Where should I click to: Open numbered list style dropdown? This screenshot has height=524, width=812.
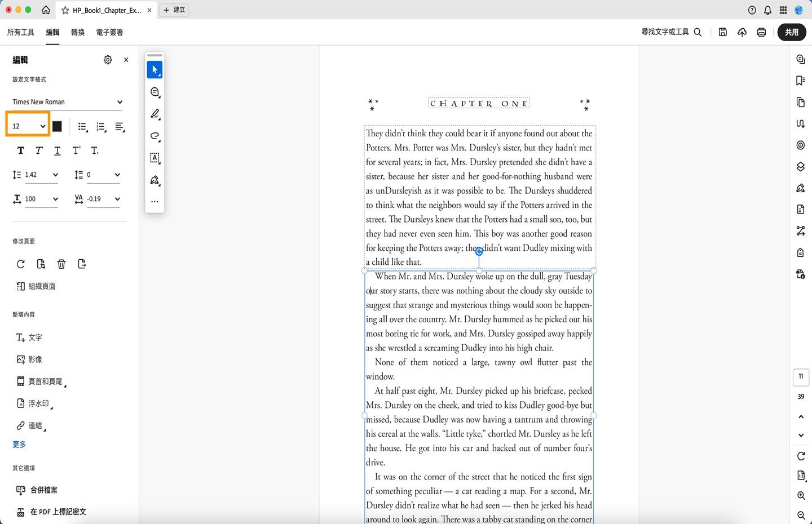(x=101, y=127)
